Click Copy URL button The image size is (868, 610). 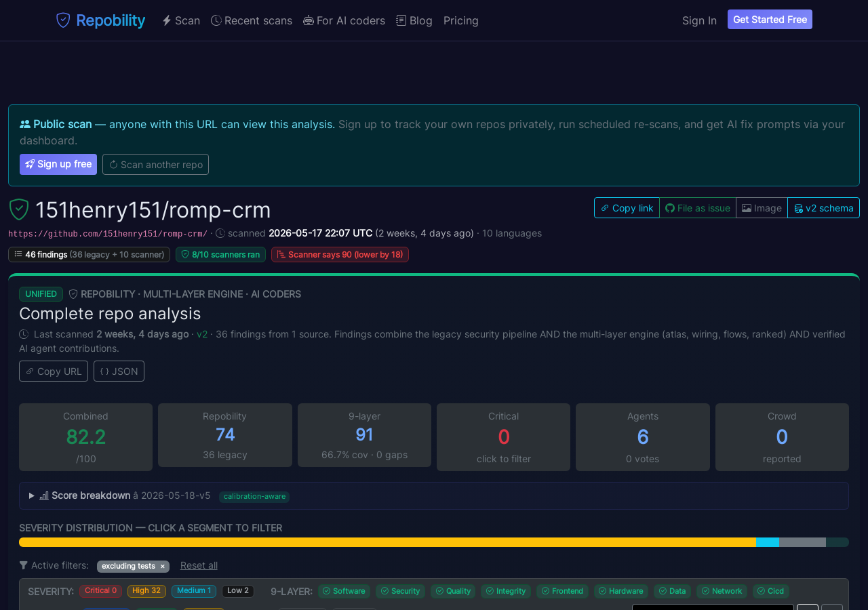coord(54,371)
